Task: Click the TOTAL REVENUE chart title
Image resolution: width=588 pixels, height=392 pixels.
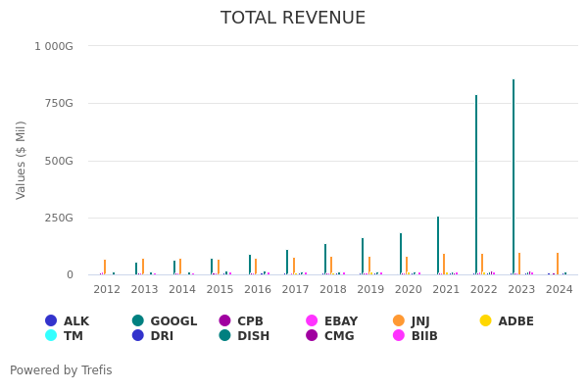Action: click(x=293, y=18)
